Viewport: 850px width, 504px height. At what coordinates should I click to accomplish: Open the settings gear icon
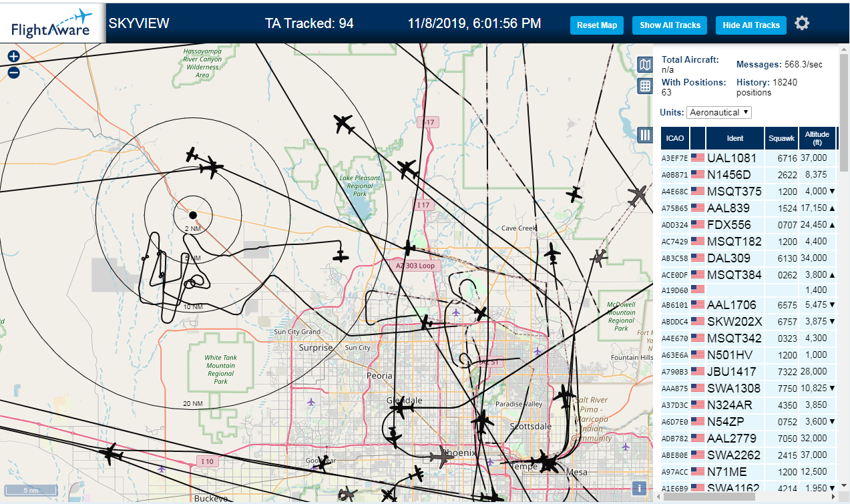click(802, 23)
